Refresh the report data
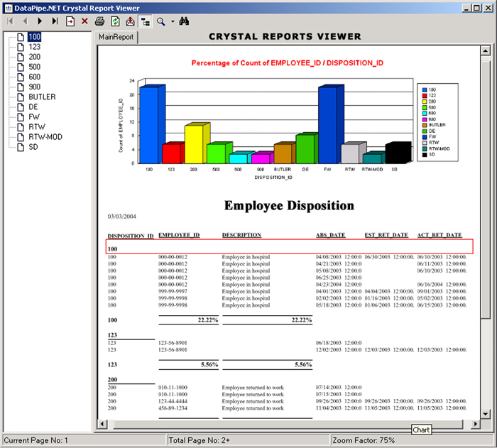 pos(115,21)
